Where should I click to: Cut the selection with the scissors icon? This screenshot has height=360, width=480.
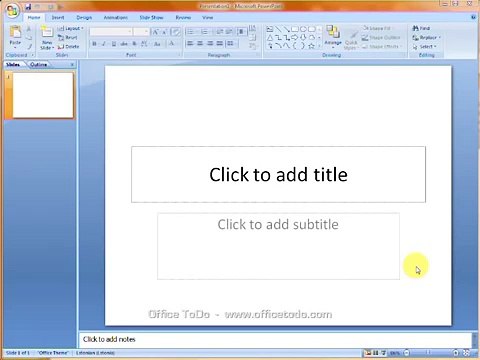click(29, 29)
